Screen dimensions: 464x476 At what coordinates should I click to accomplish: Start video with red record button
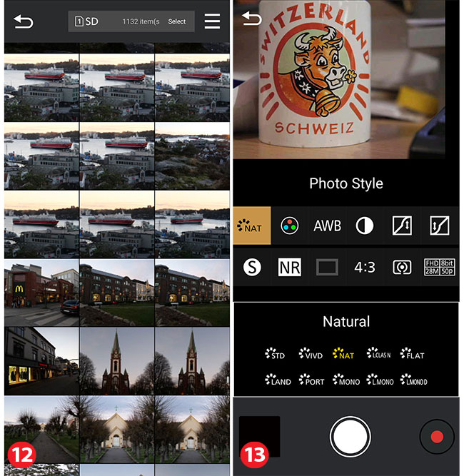click(437, 436)
